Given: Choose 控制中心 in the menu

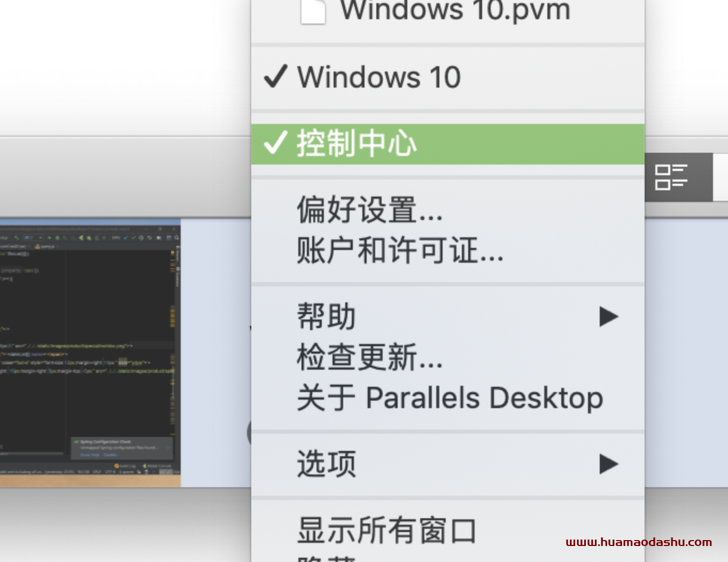Looking at the screenshot, I should tap(448, 144).
